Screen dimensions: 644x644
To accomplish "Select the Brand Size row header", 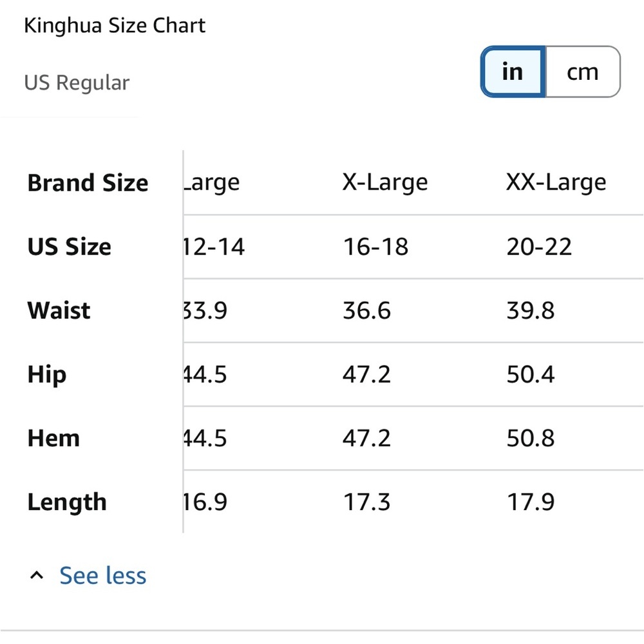I will pyautogui.click(x=88, y=183).
